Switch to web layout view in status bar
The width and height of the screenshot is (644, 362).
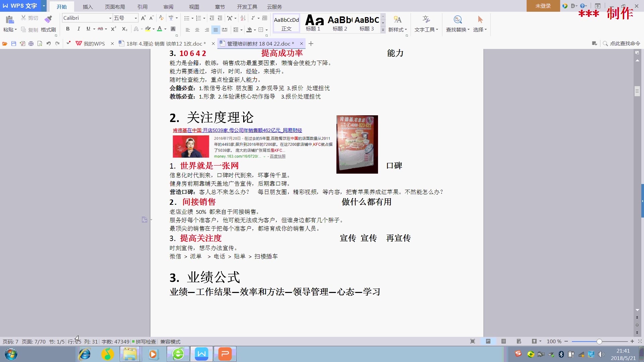pyautogui.click(x=519, y=341)
